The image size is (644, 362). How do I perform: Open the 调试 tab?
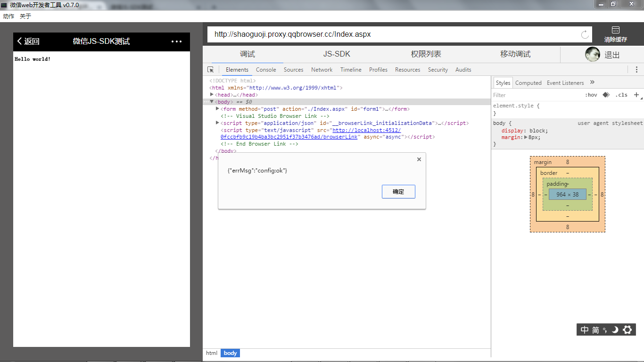coord(247,54)
